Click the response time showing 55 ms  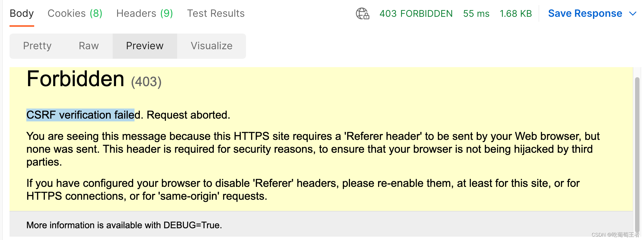click(476, 13)
